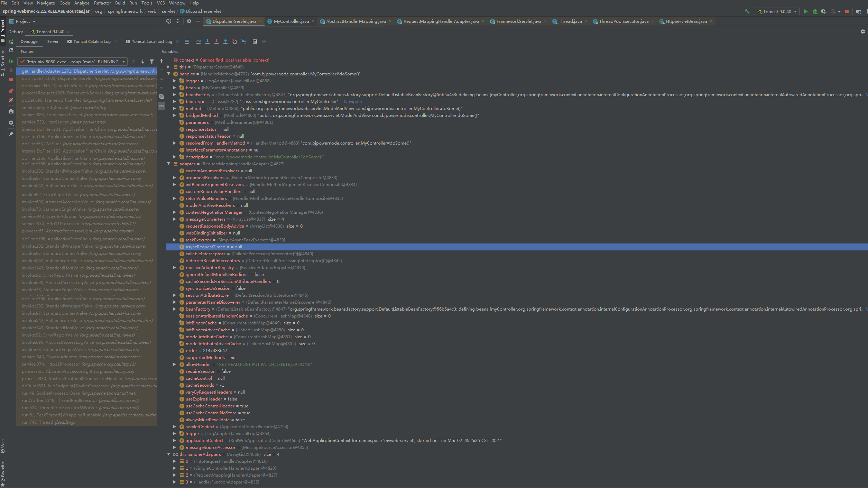
Task: Close the DispatcherServlet.java tab
Action: point(260,21)
